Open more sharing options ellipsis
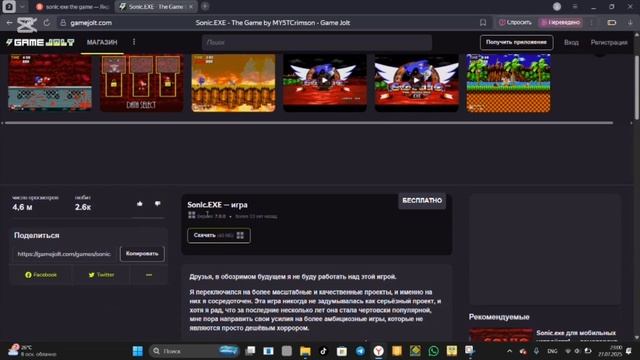This screenshot has height=360, width=640. [149, 275]
